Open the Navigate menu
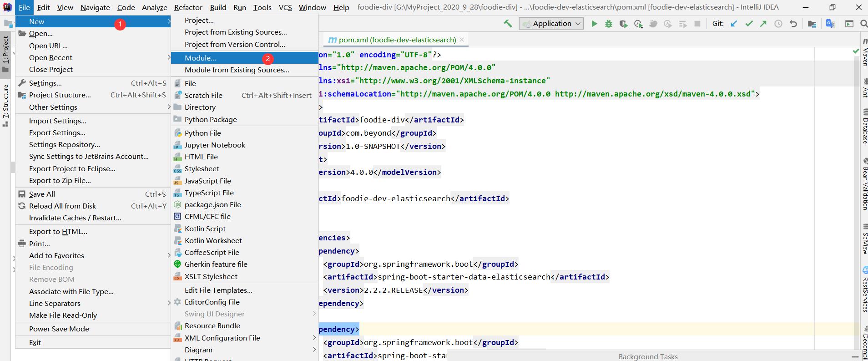 [x=95, y=7]
